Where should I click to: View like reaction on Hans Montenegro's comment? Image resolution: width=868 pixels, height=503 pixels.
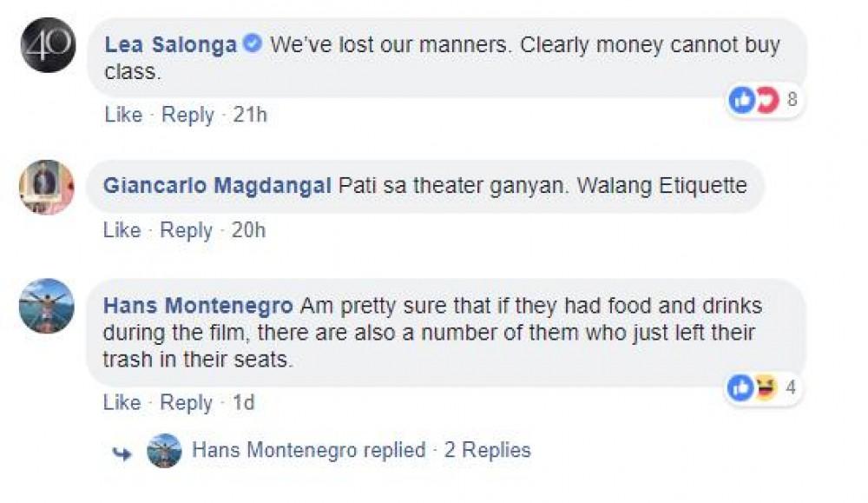click(x=740, y=388)
